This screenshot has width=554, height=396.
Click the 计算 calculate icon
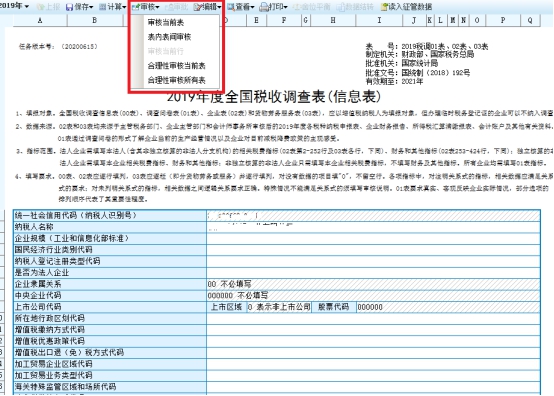click(x=102, y=7)
